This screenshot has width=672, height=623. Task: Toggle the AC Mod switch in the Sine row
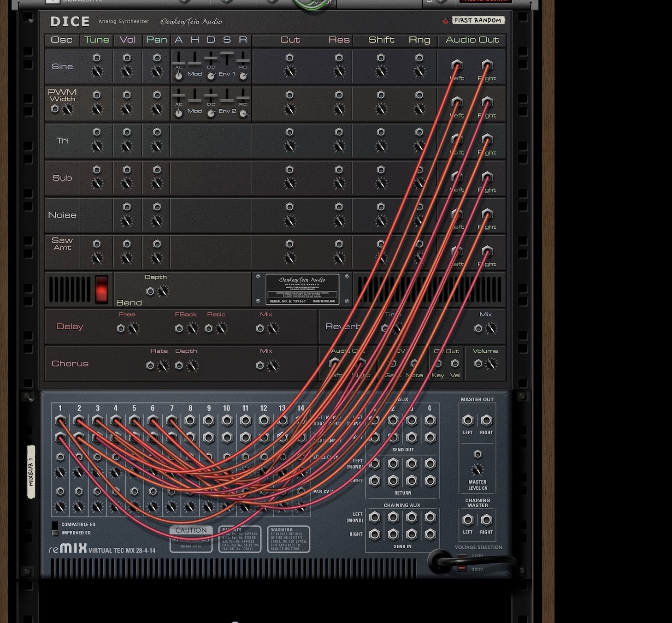[179, 76]
